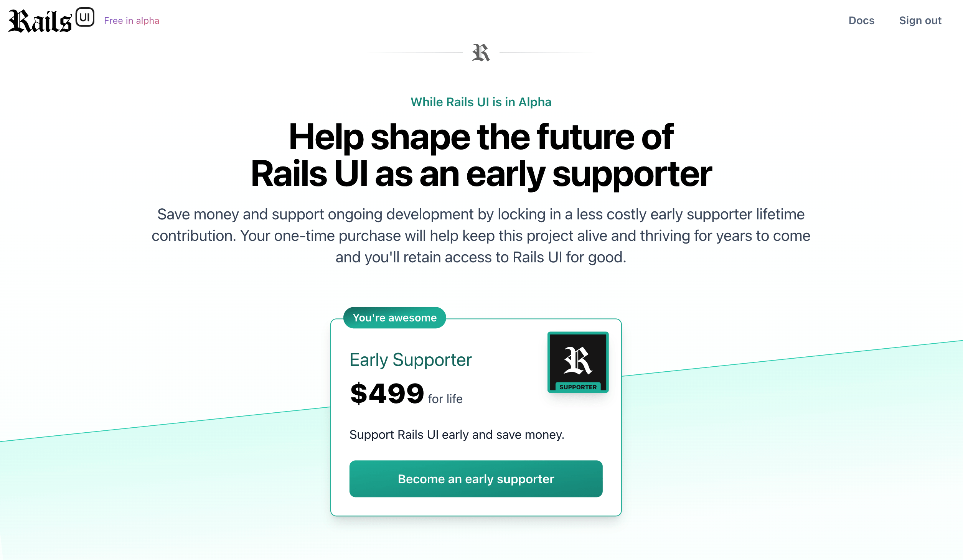Click the Free in alpha label
The width and height of the screenshot is (963, 560).
[132, 21]
